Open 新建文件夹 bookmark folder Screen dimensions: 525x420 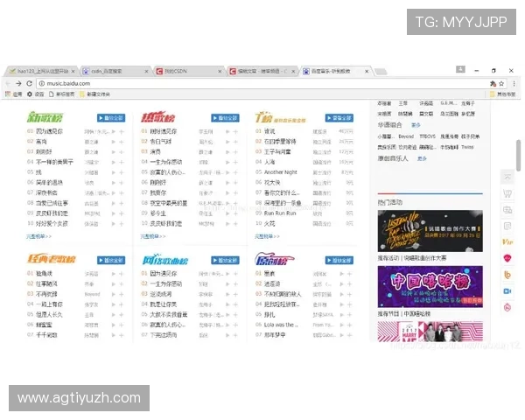94,94
